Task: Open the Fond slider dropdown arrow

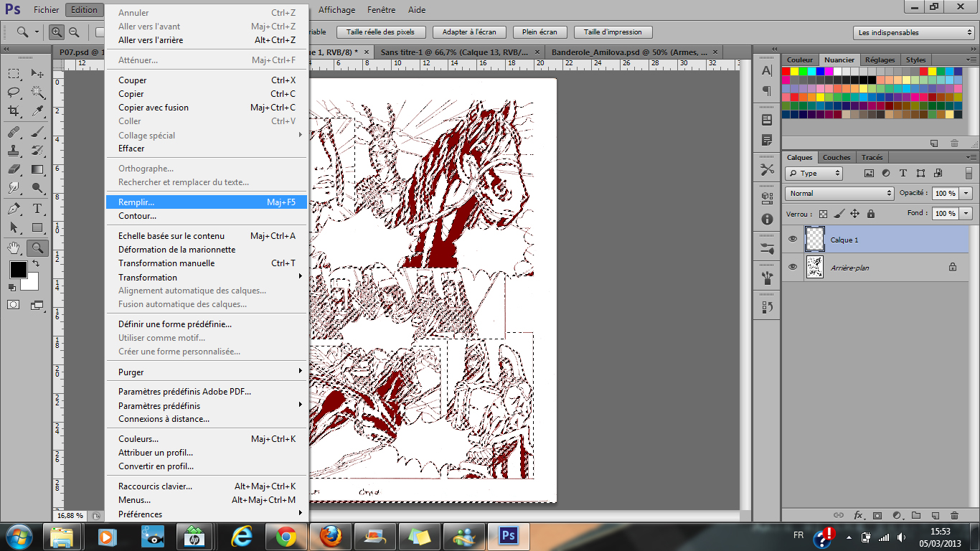Action: (966, 213)
